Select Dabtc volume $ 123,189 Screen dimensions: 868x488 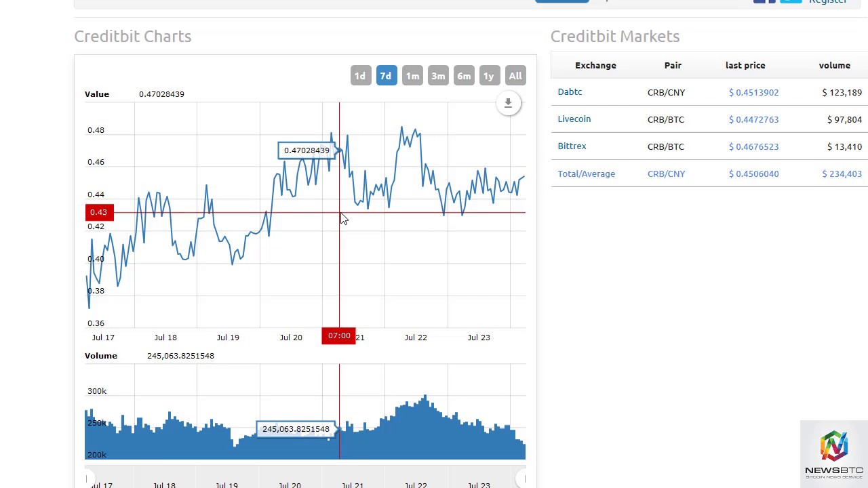842,92
